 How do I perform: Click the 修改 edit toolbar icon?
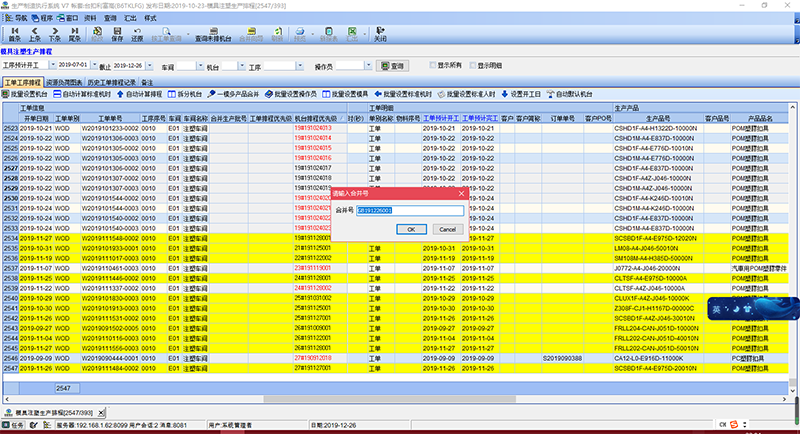click(97, 34)
